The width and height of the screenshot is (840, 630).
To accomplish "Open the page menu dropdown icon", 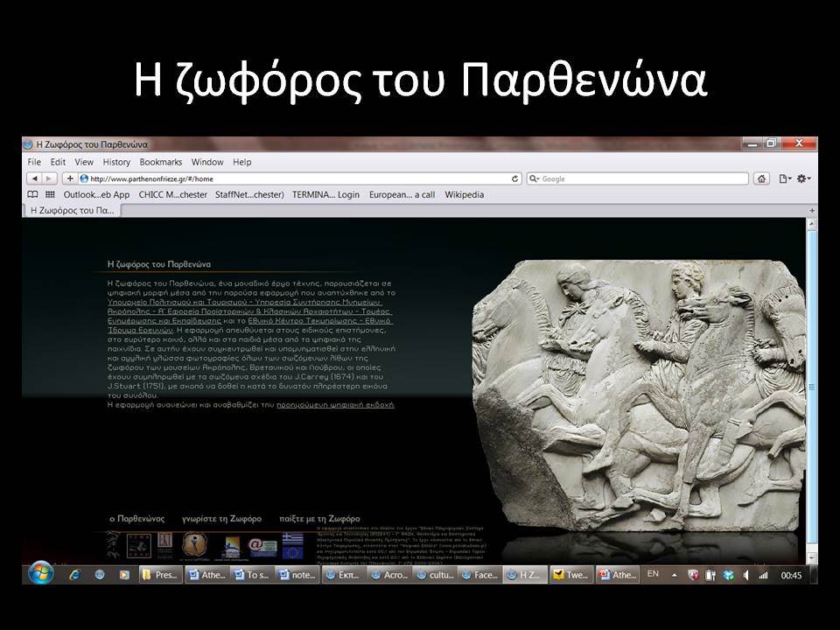I will 785,178.
